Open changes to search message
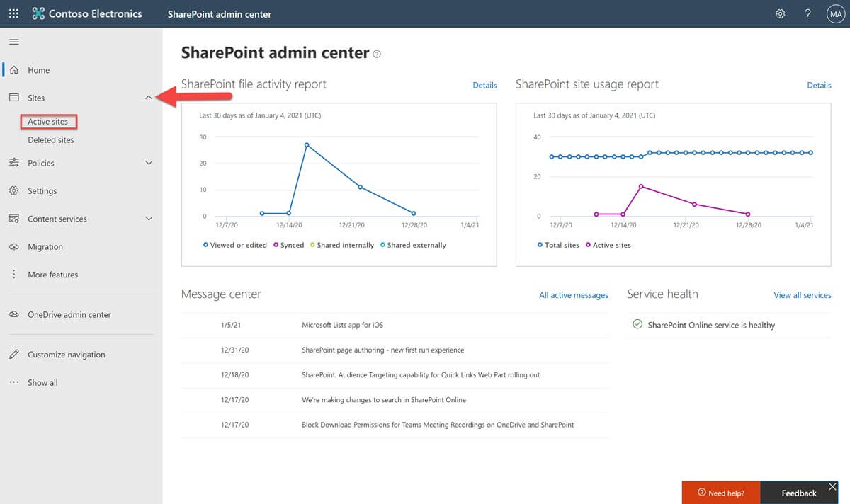 coord(384,400)
